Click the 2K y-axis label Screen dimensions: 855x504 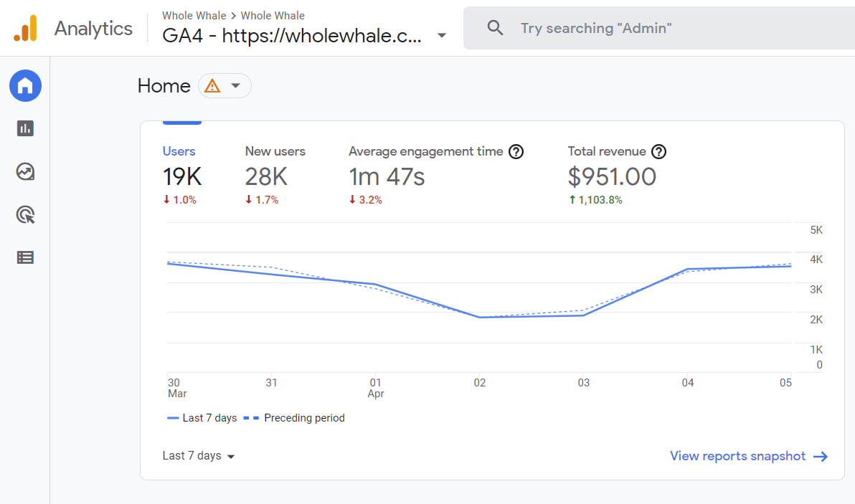click(816, 319)
